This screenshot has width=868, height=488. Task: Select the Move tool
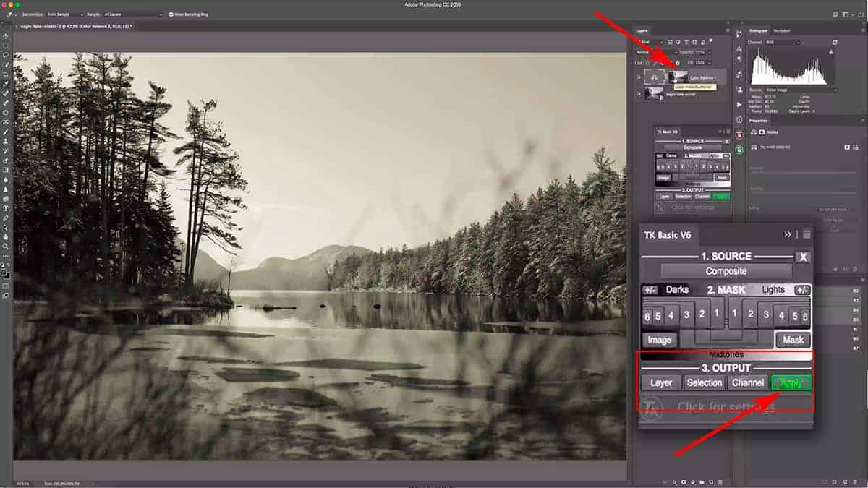[x=7, y=35]
